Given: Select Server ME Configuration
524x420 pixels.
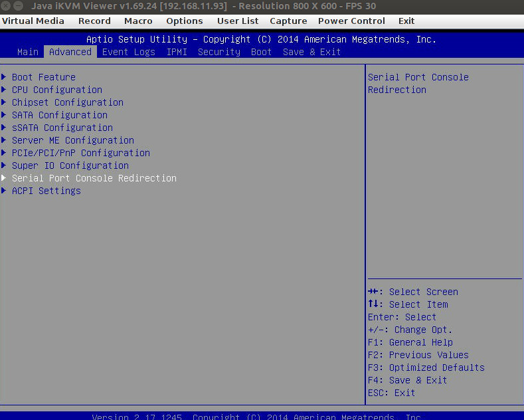Looking at the screenshot, I should click(73, 140).
